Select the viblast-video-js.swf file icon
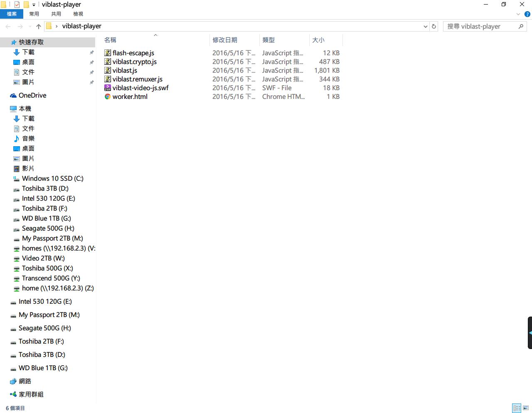 pyautogui.click(x=108, y=88)
